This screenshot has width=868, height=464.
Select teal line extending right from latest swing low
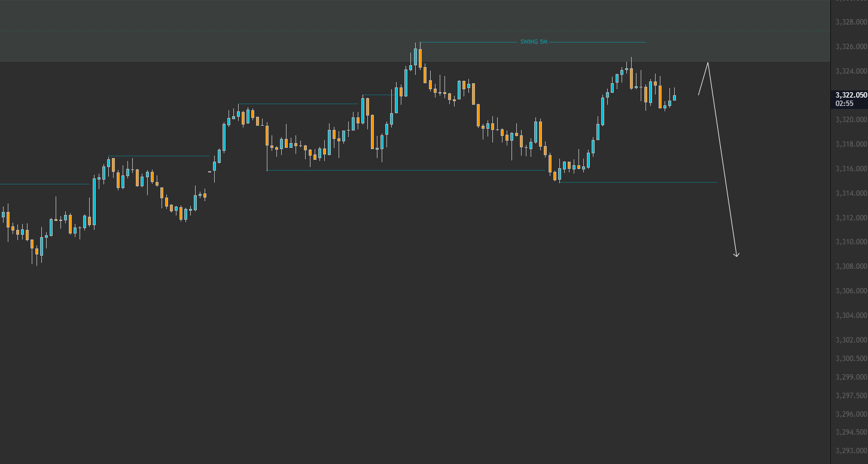(638, 182)
